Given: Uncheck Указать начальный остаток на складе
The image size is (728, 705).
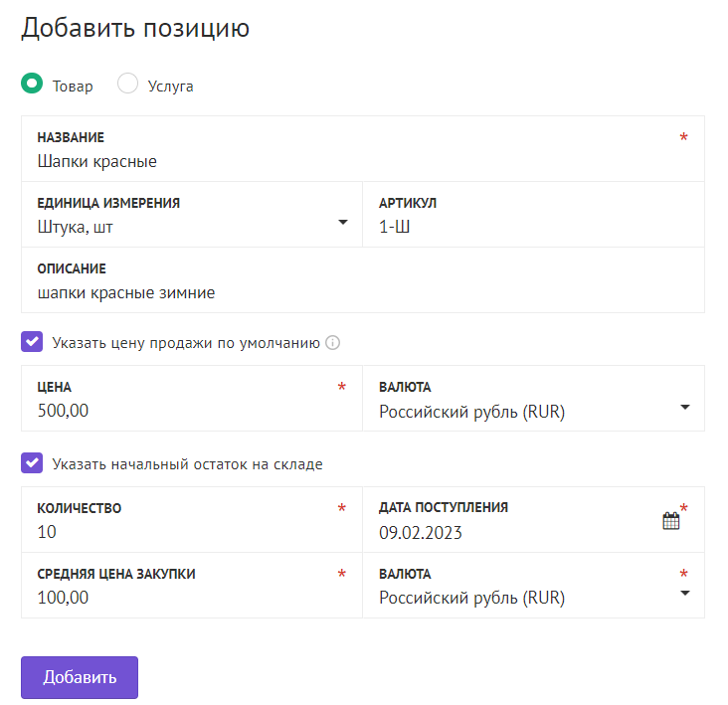Looking at the screenshot, I should (x=32, y=463).
